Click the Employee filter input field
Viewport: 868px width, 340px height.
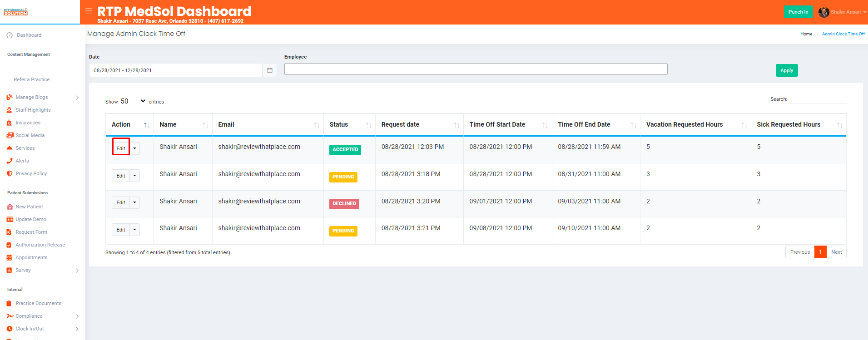[x=476, y=69]
